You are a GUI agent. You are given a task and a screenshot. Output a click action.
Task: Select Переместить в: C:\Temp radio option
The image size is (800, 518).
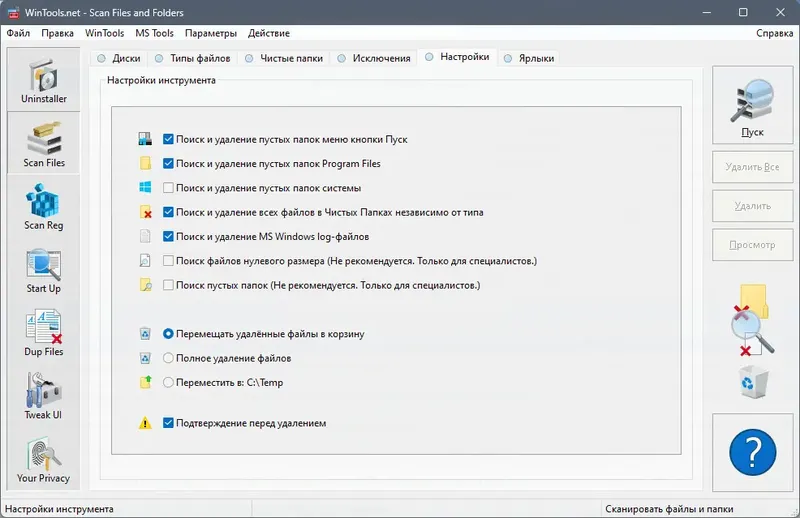(x=168, y=382)
